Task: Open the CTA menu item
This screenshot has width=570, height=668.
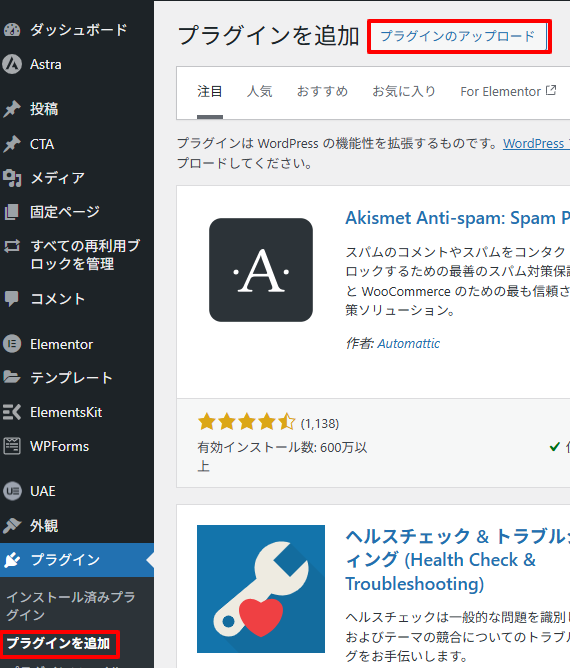Action: pyautogui.click(x=42, y=144)
